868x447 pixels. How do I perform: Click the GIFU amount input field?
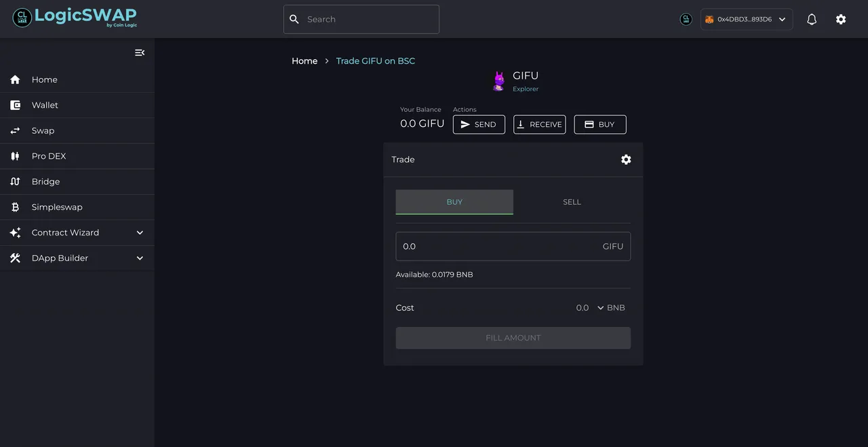pyautogui.click(x=513, y=246)
